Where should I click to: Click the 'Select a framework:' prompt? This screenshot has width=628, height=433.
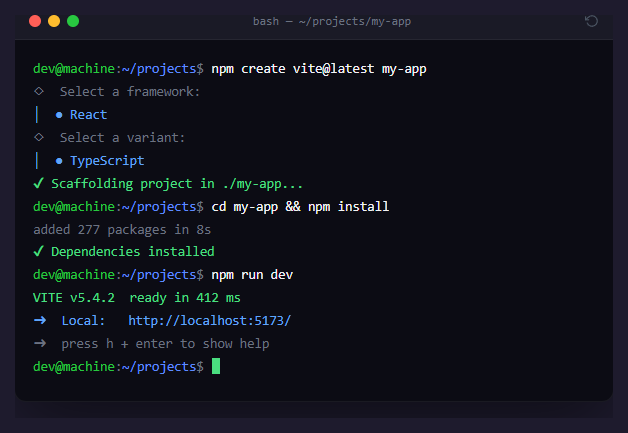coord(130,92)
